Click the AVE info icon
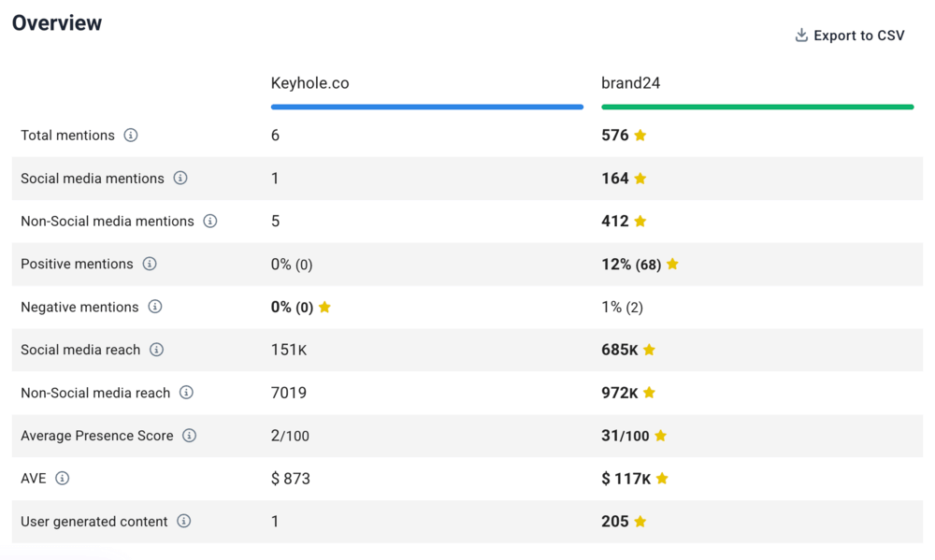This screenshot has height=560, width=935. coord(62,478)
